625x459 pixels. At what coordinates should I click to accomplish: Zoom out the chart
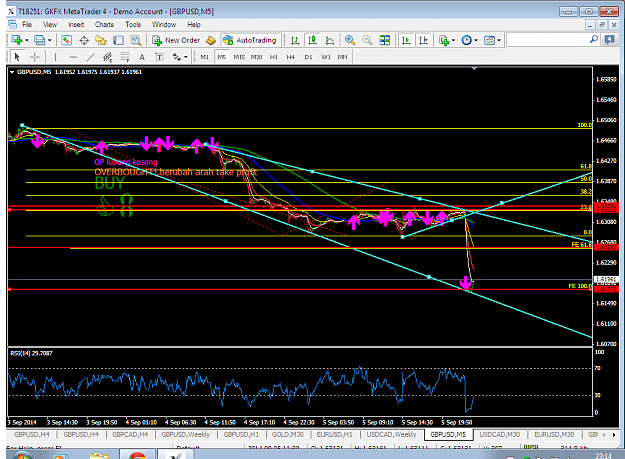[367, 40]
